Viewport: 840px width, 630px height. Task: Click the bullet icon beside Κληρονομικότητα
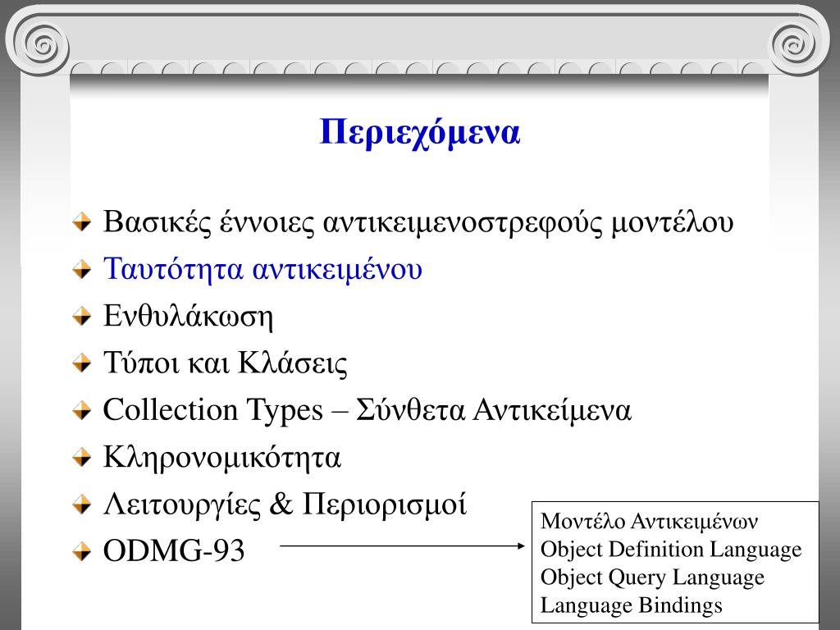[82, 458]
